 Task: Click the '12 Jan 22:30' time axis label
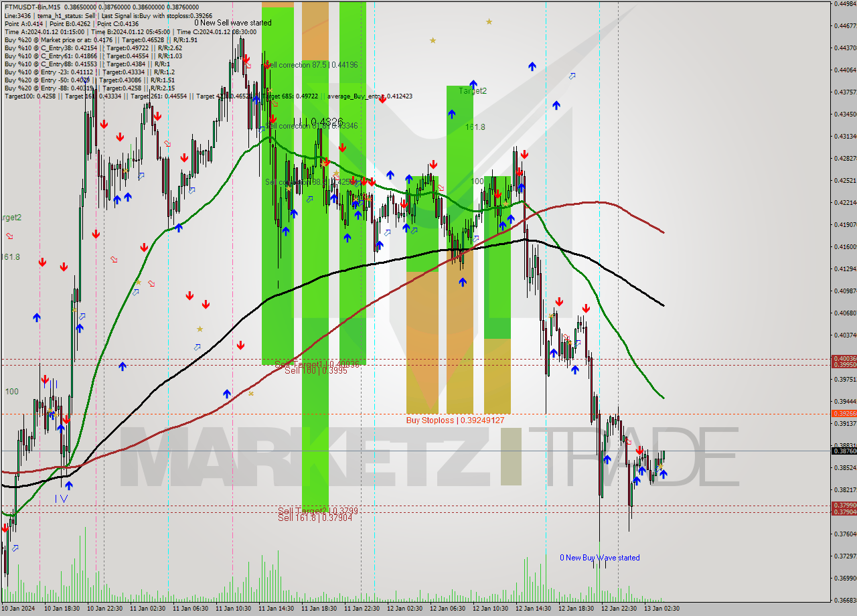[x=619, y=609]
